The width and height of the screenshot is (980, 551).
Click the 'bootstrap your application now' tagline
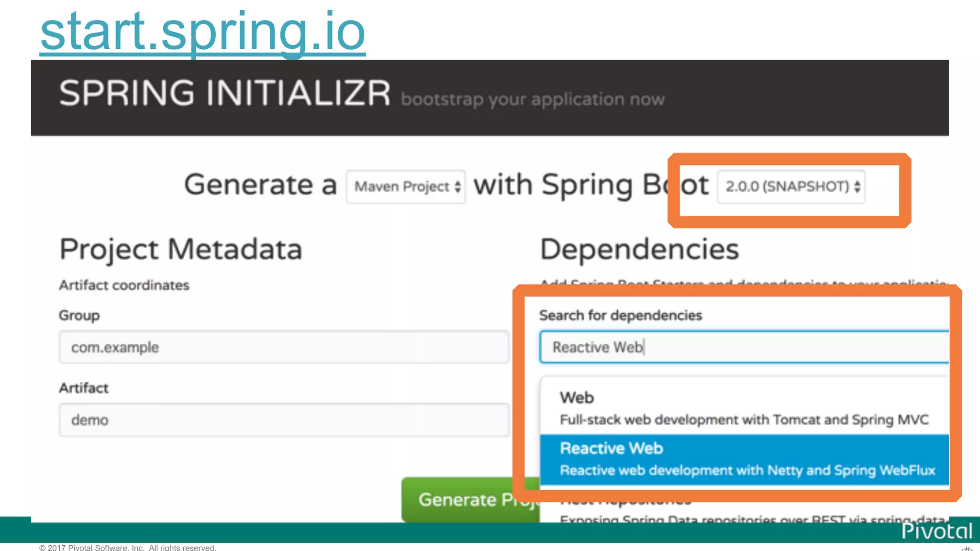(533, 99)
